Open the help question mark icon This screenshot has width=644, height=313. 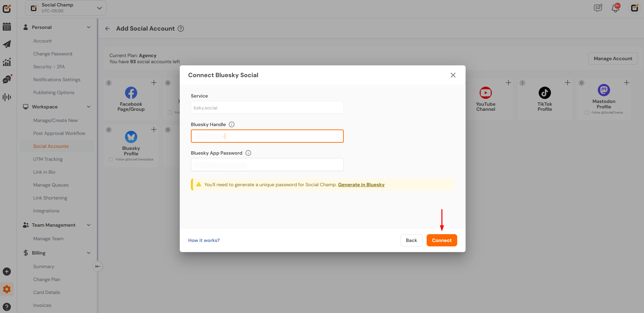tap(7, 307)
